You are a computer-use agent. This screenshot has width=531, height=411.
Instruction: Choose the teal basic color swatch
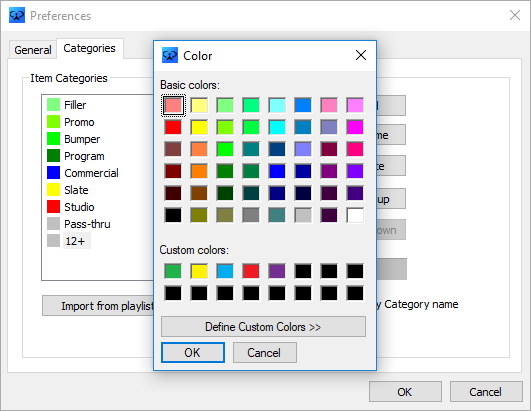[x=251, y=149]
